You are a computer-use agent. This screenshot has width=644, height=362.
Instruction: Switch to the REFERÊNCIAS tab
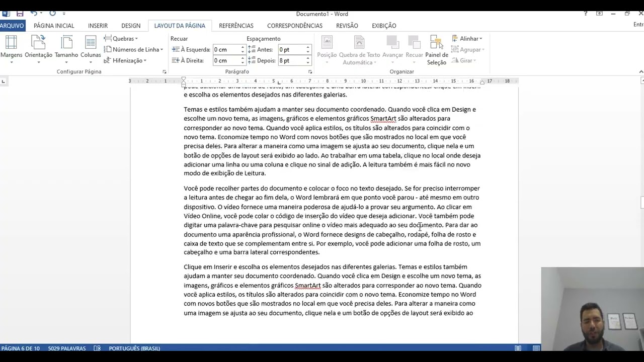pyautogui.click(x=236, y=26)
